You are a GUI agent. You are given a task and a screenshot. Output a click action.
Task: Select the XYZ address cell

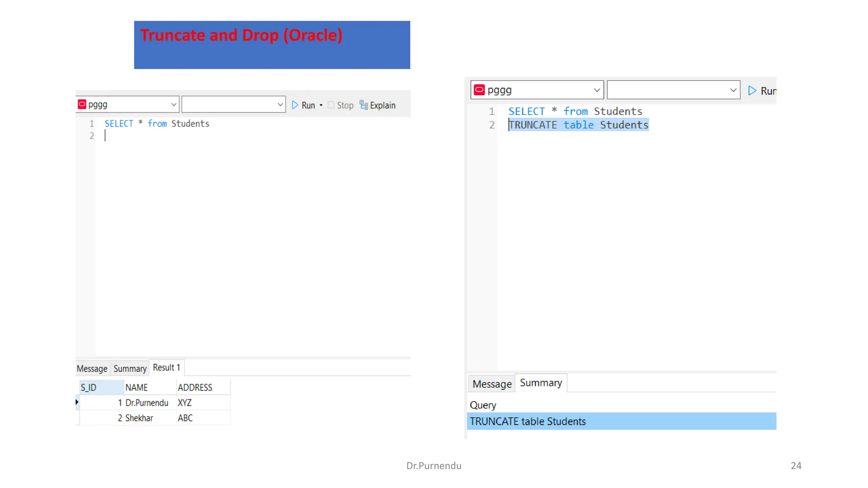tap(203, 403)
